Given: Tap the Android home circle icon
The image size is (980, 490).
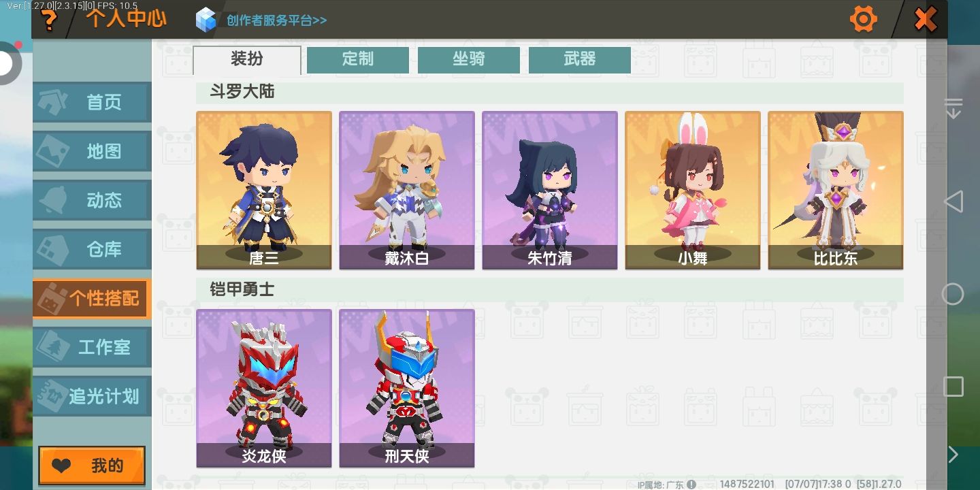Looking at the screenshot, I should coord(953,294).
